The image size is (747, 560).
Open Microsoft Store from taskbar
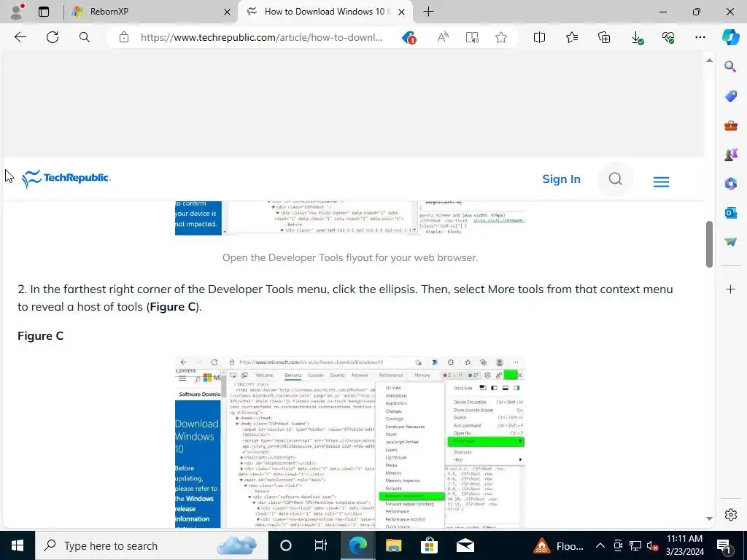tap(429, 545)
